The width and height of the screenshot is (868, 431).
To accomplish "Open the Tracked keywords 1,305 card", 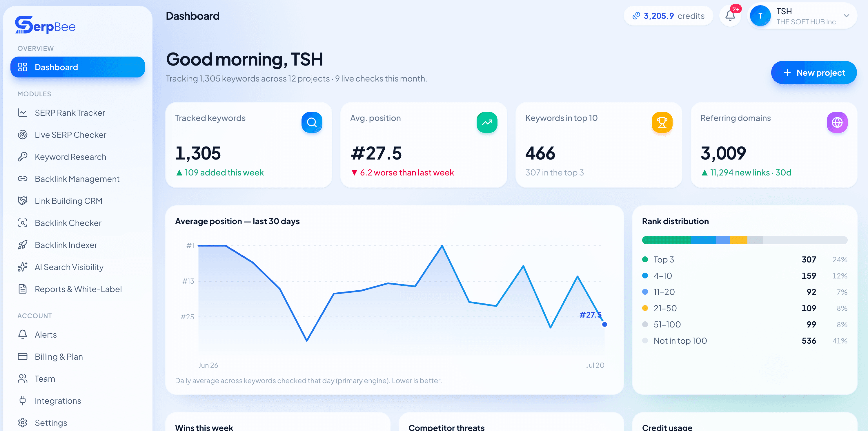I will point(249,145).
